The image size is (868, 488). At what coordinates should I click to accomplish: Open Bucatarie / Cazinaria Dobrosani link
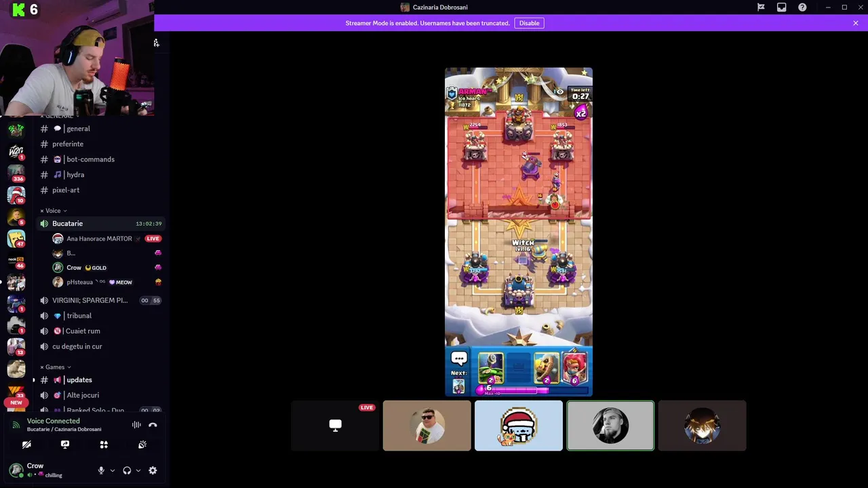point(64,429)
